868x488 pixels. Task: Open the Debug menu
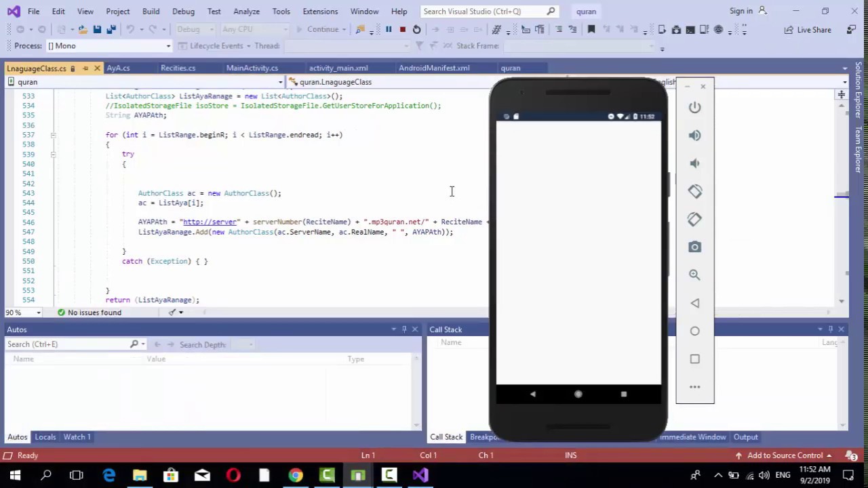183,11
